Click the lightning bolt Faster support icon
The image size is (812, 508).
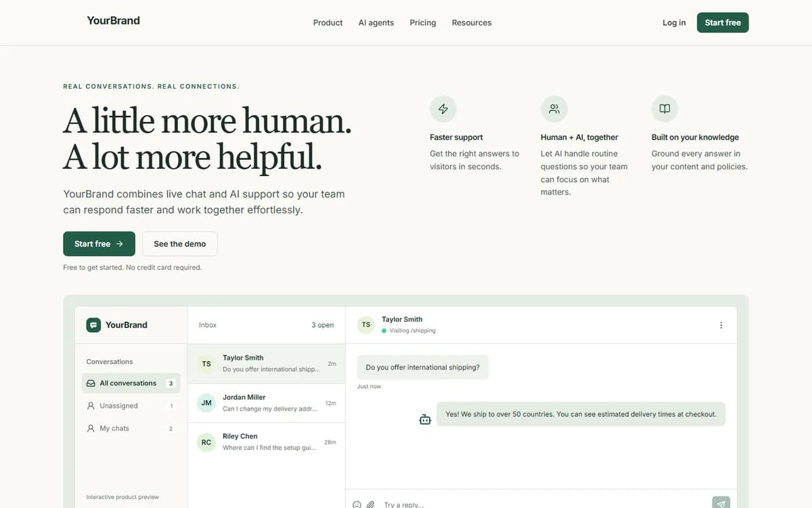click(x=443, y=108)
